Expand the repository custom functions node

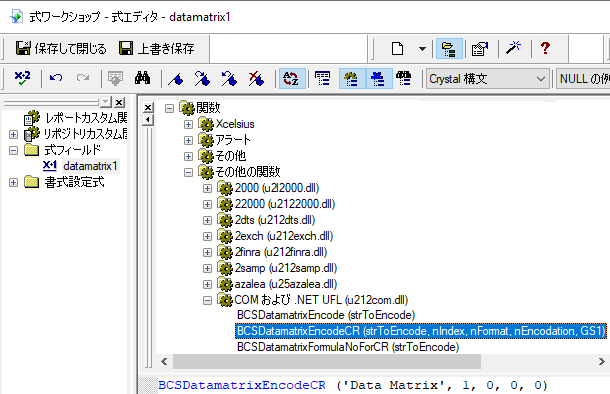[x=13, y=134]
